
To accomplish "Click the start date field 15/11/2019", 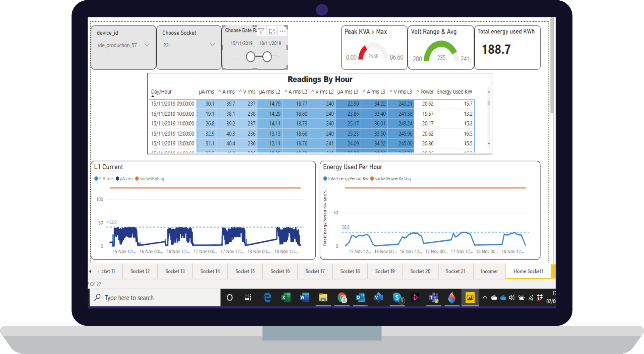I will coord(241,43).
